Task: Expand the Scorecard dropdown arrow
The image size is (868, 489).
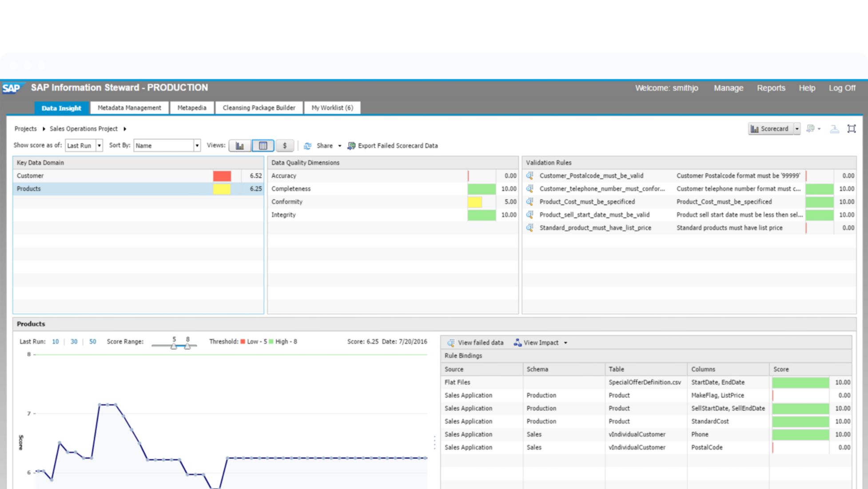Action: click(x=797, y=129)
